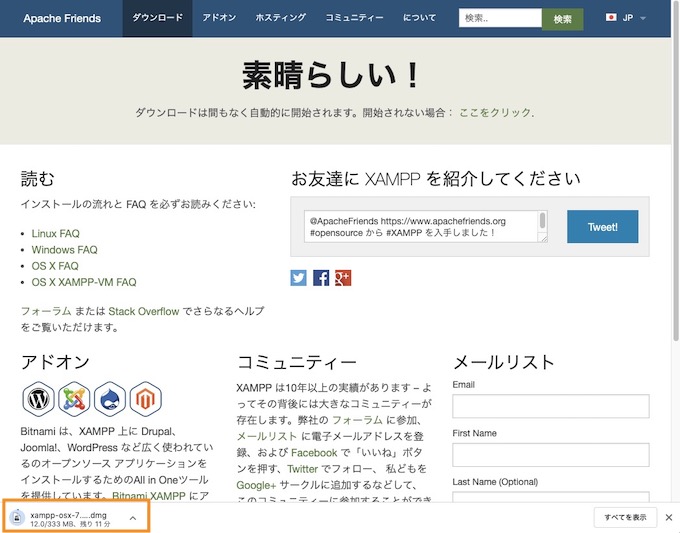The width and height of the screenshot is (680, 533).
Task: Open the OS X XAMPP-VM FAQ link
Action: tap(84, 282)
